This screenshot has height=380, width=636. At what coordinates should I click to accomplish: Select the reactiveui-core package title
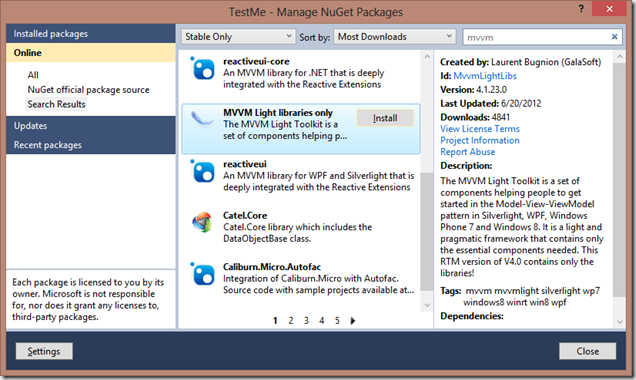point(256,61)
